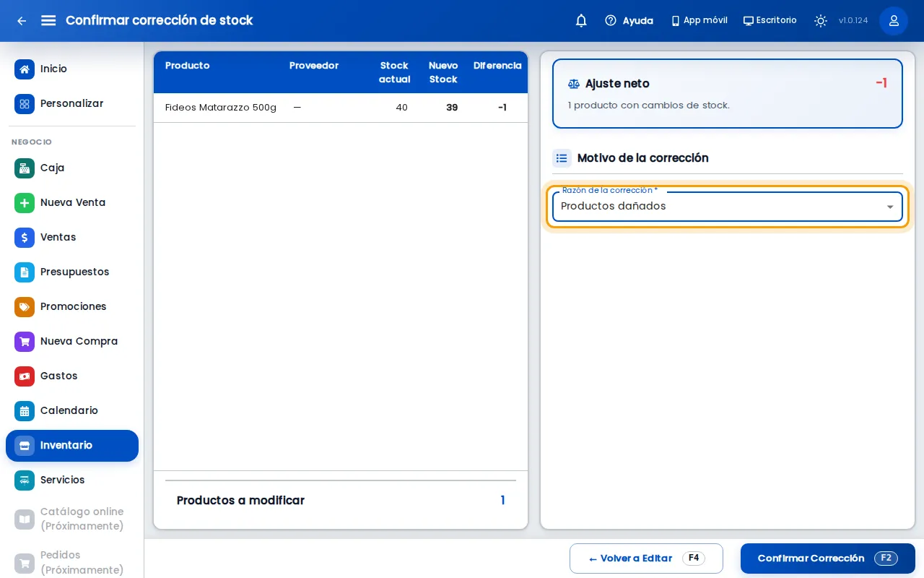
Task: Click the Ventas dollar icon
Action: (x=25, y=238)
